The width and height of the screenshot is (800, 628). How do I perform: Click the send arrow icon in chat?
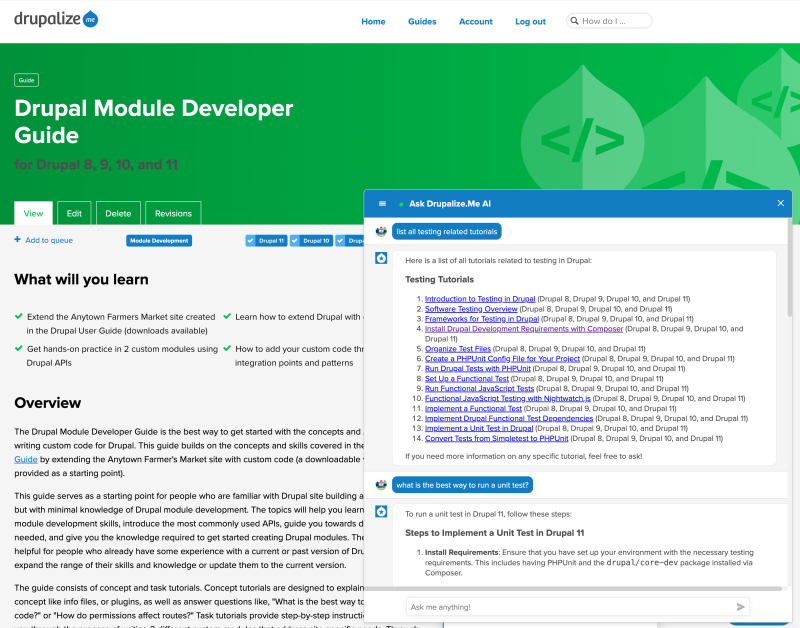(740, 607)
